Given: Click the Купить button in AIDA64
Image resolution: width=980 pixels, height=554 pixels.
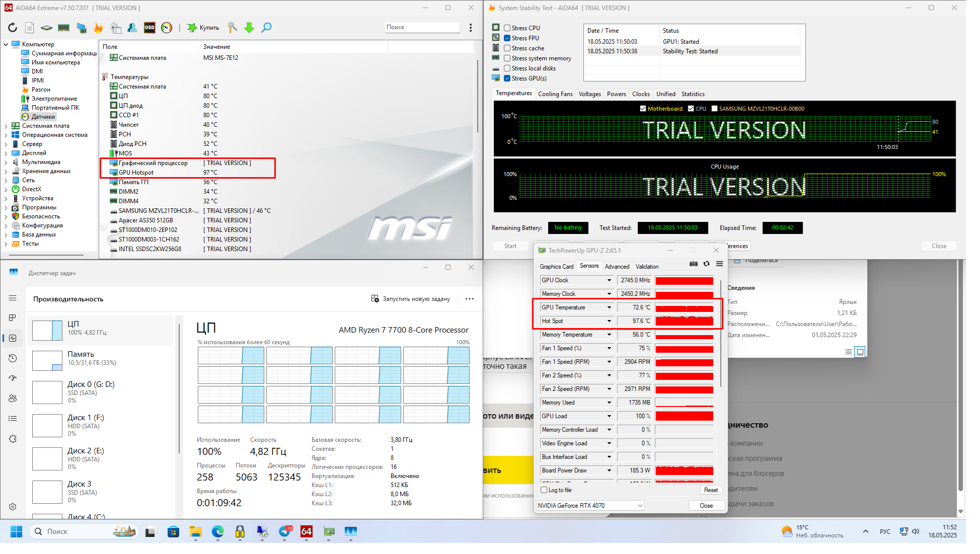Looking at the screenshot, I should [203, 28].
